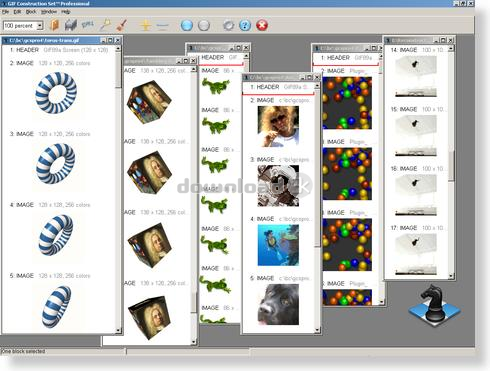
Task: Click the GIF icon in the toolbar
Action: [x=88, y=25]
